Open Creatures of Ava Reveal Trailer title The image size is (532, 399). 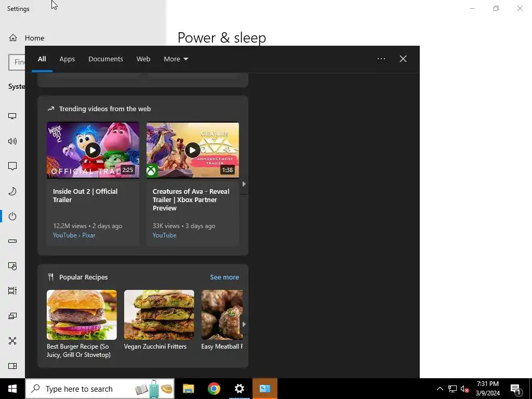(191, 200)
